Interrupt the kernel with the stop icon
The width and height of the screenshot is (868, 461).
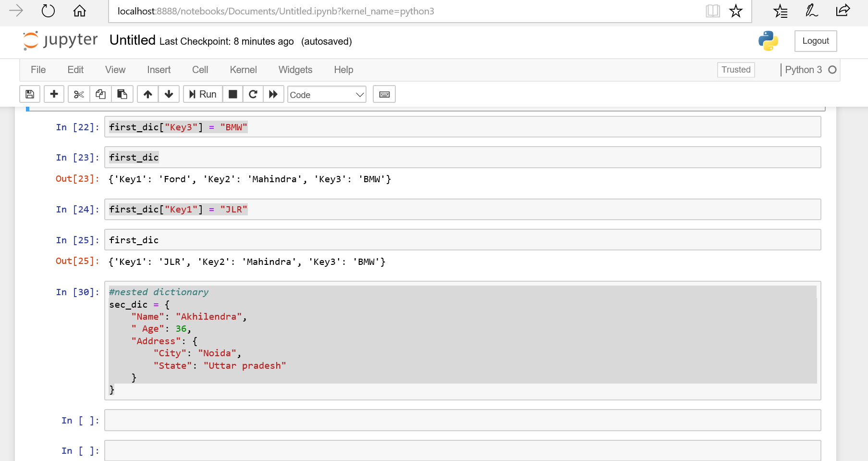[232, 94]
